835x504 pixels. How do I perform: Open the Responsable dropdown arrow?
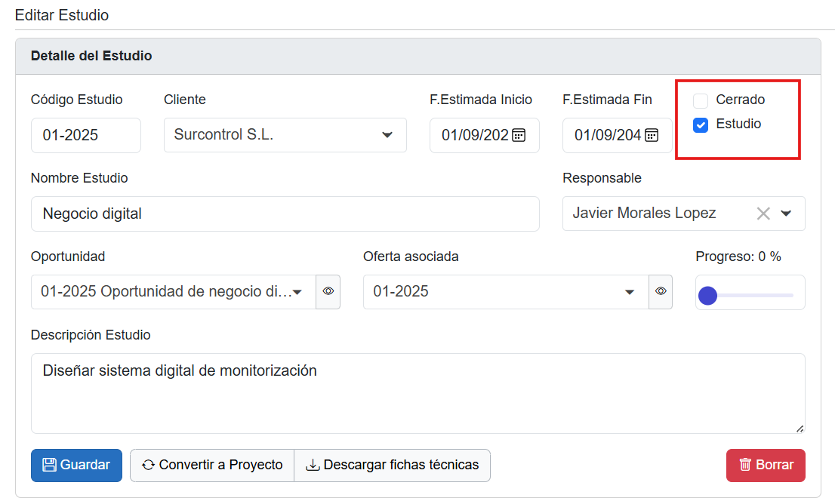[x=786, y=214]
